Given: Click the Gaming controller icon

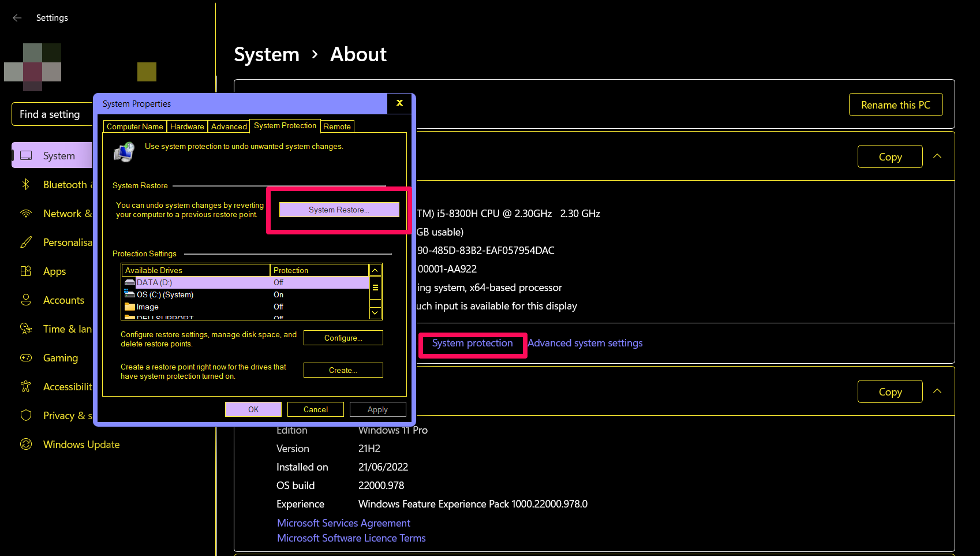Looking at the screenshot, I should (26, 358).
